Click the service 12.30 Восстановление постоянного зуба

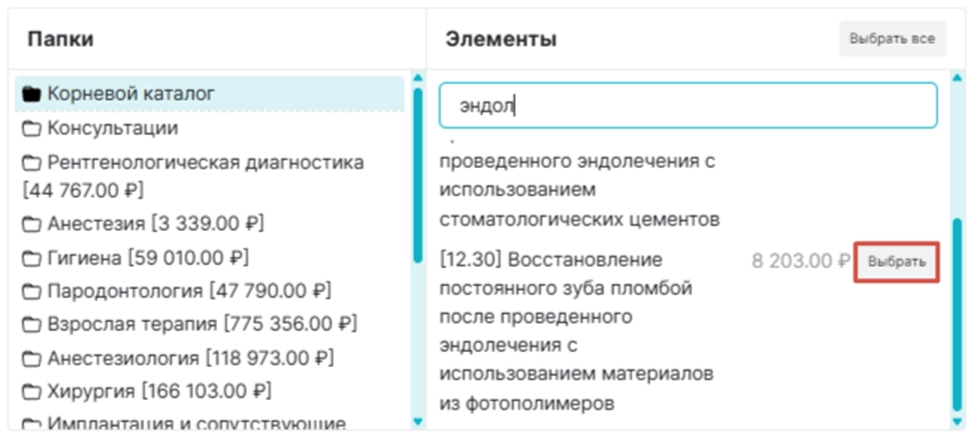click(576, 331)
